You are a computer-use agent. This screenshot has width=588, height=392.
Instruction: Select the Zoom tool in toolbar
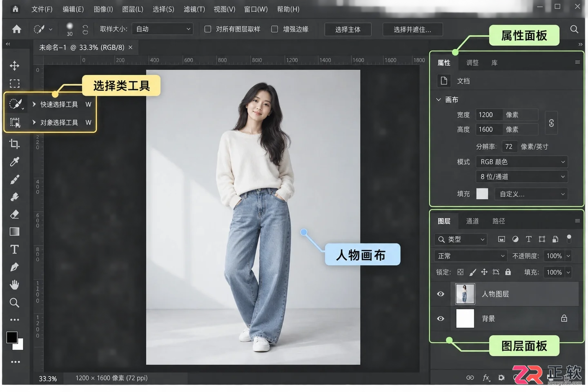tap(15, 303)
